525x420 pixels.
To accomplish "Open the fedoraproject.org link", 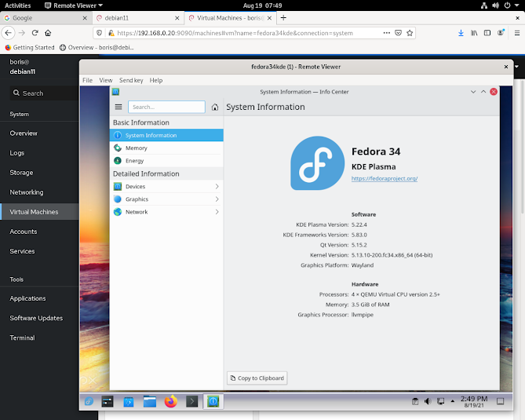I will pos(385,178).
